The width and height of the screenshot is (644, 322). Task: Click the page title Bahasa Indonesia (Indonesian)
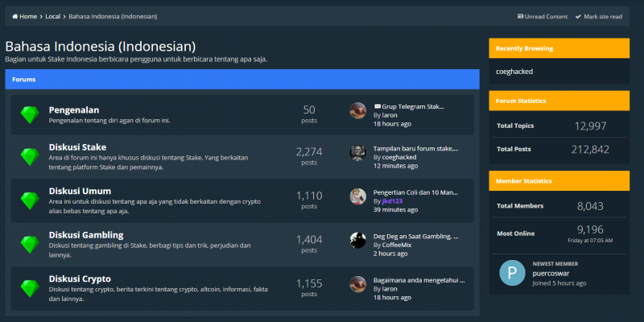click(x=100, y=46)
